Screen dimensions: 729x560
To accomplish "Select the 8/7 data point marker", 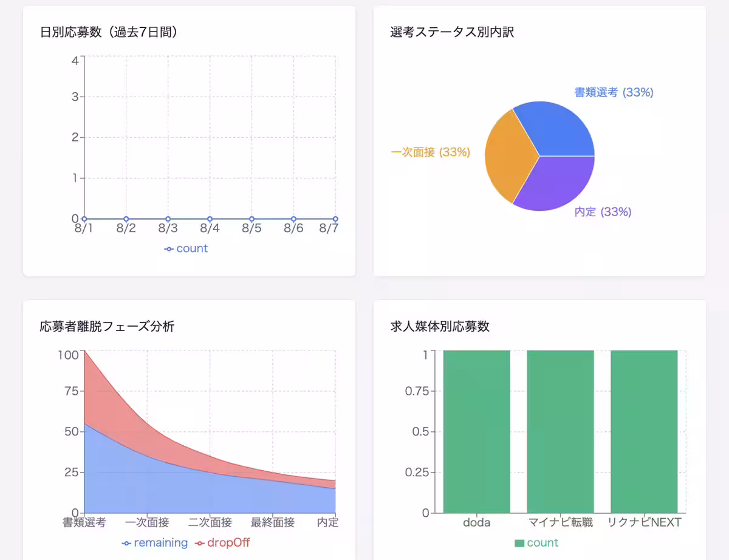I will coord(335,219).
